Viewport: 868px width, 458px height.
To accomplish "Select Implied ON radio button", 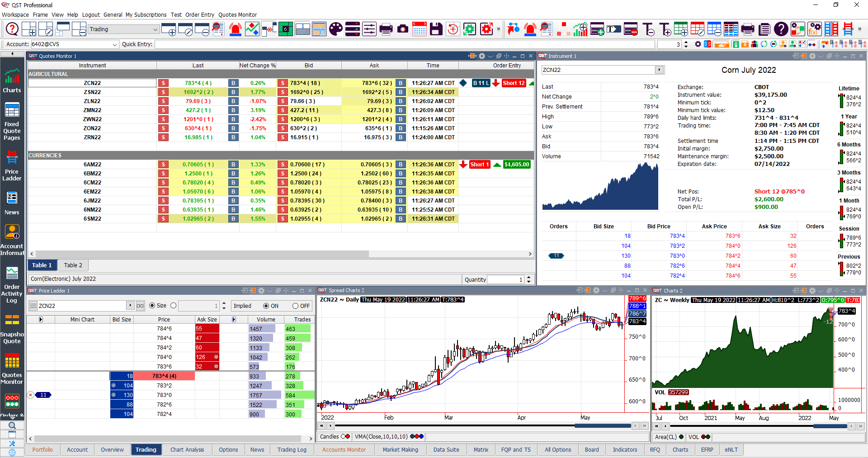I will [x=266, y=306].
